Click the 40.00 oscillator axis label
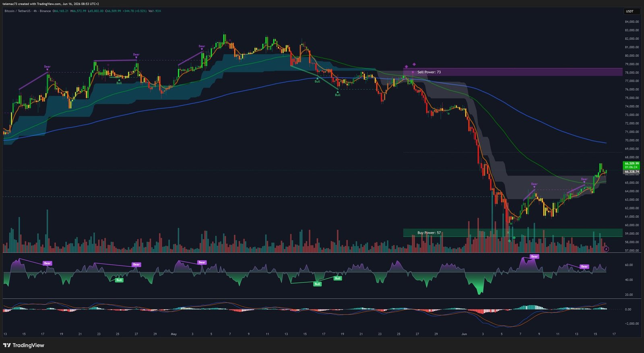This screenshot has width=644, height=353. click(x=629, y=280)
